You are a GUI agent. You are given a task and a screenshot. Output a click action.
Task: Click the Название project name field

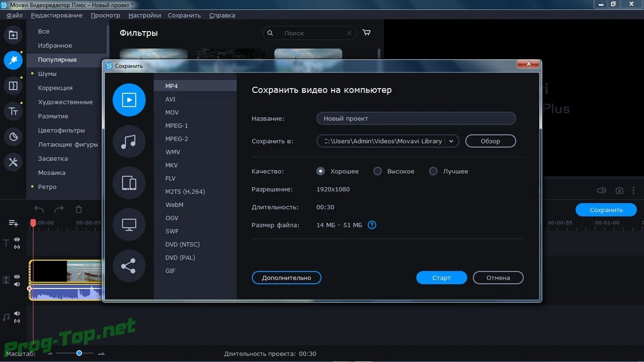[416, 119]
